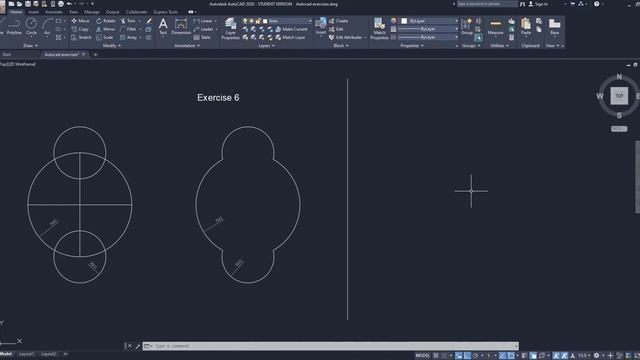Screen dimensions: 640x360
Task: Select the Dimension tool
Action: [181, 26]
